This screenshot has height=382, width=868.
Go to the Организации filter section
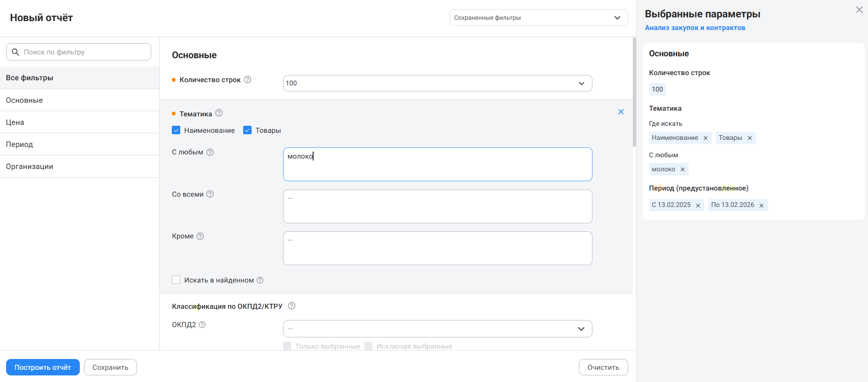[x=30, y=167]
